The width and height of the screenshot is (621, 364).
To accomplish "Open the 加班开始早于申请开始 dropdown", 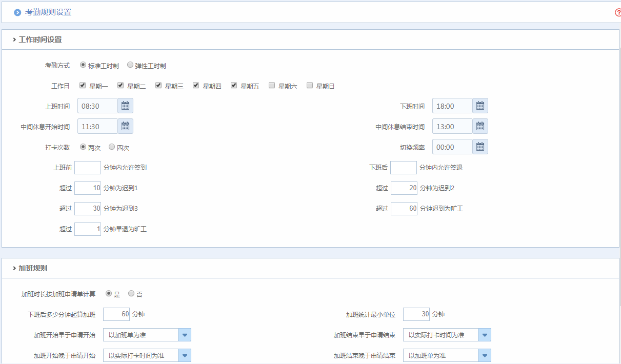I will (185, 335).
